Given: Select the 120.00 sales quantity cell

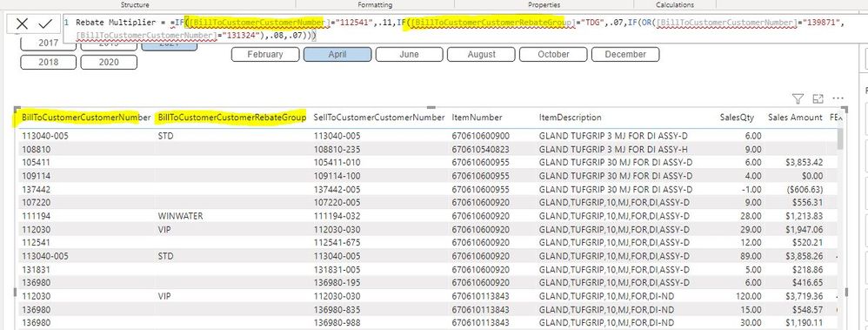Looking at the screenshot, I should coord(749,296).
